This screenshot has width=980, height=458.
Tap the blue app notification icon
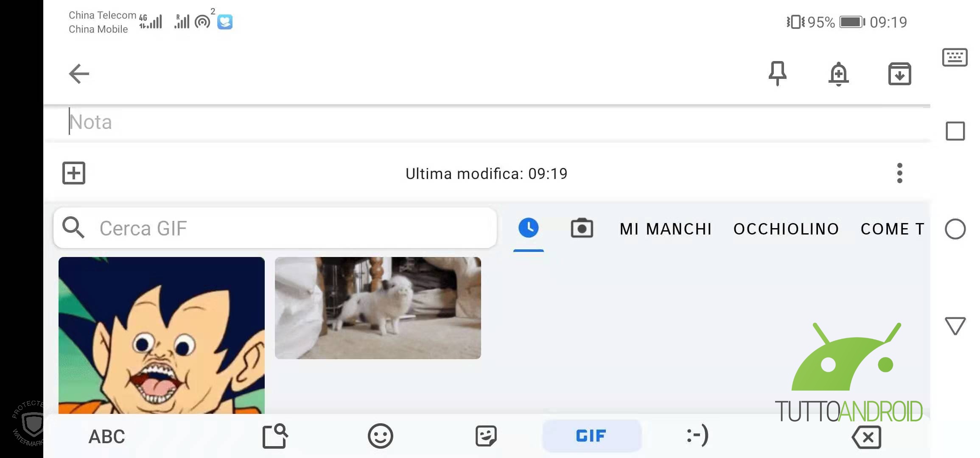tap(225, 22)
